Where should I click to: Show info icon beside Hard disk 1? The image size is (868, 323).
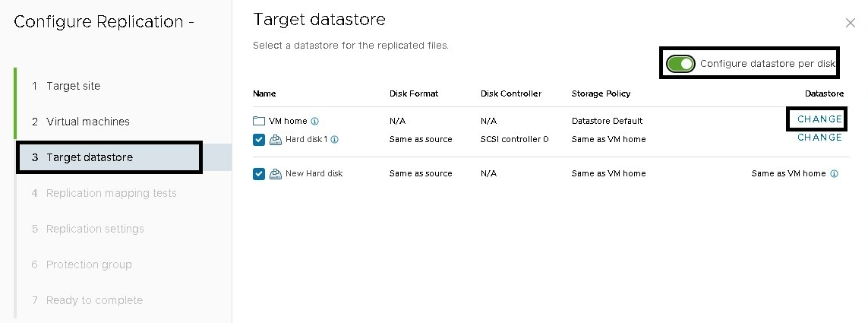[334, 140]
